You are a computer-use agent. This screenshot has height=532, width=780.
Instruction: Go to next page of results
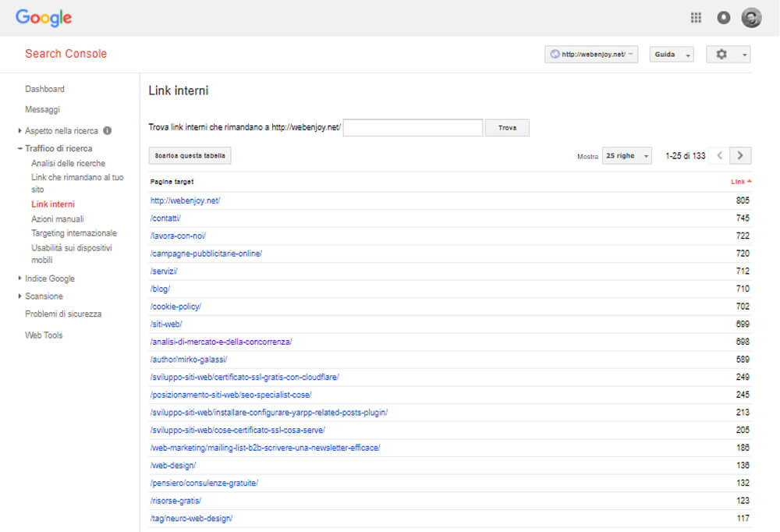point(740,156)
